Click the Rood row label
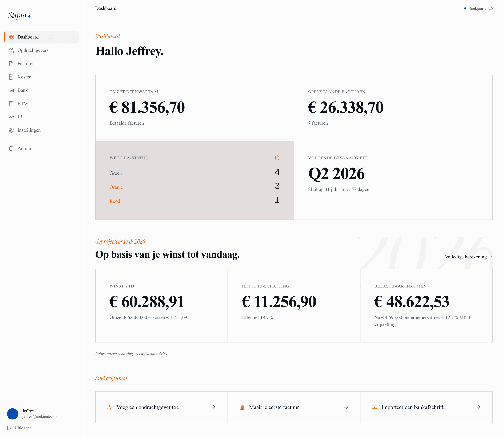 [115, 201]
